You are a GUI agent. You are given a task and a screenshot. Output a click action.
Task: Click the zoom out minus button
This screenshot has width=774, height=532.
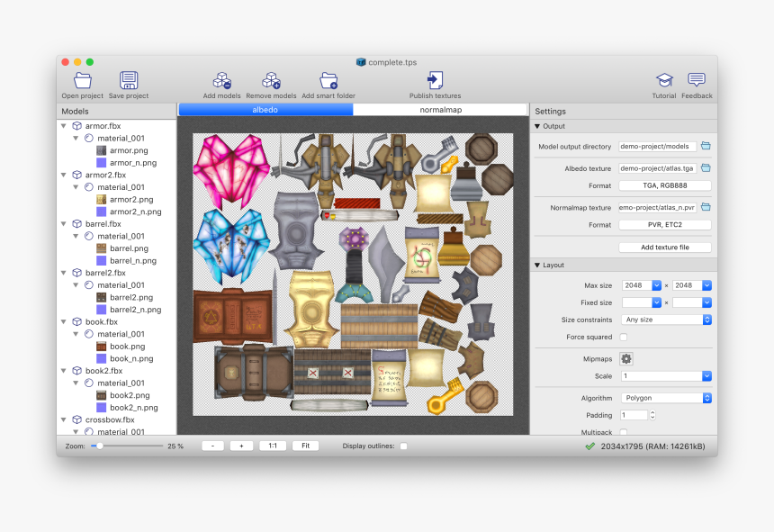pos(212,446)
